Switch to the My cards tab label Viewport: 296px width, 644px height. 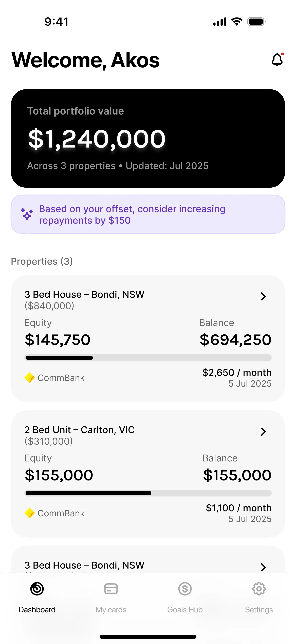[x=111, y=610]
